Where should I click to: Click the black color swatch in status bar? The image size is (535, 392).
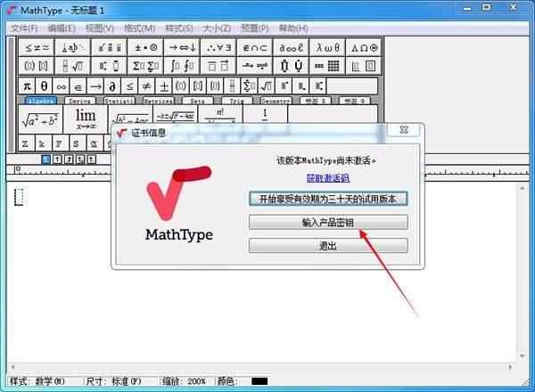pos(259,381)
